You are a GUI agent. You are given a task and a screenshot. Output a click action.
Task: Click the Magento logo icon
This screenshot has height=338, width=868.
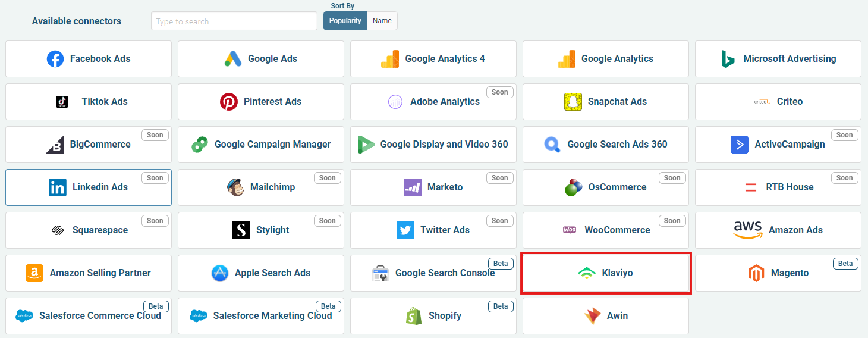tap(756, 273)
